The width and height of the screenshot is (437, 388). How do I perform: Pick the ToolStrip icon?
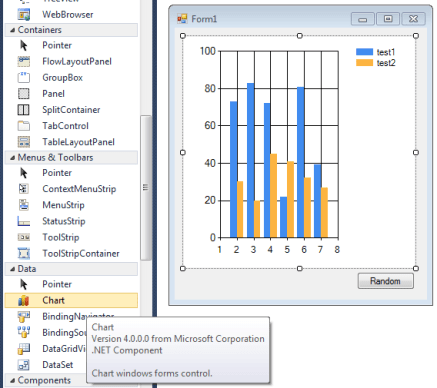pyautogui.click(x=24, y=237)
